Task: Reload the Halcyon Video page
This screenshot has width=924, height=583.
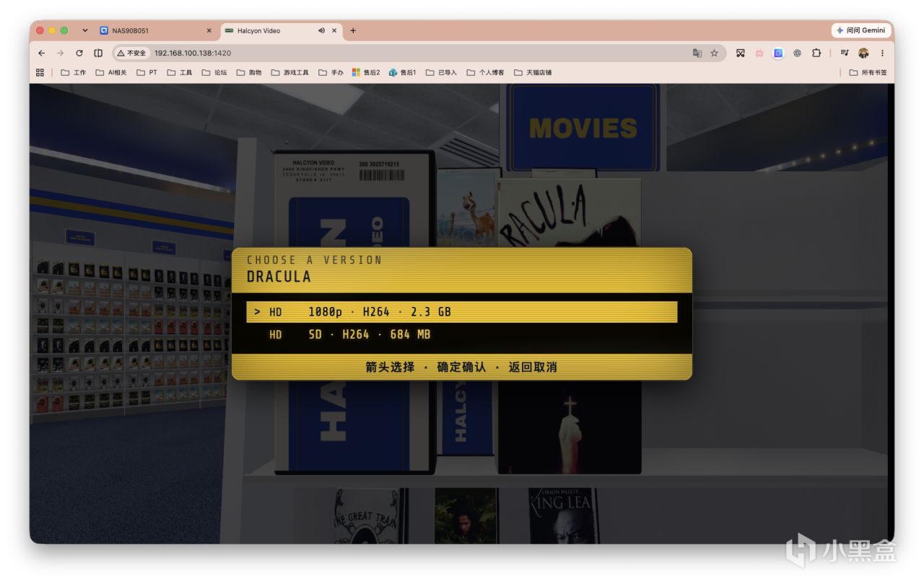Action: [79, 53]
